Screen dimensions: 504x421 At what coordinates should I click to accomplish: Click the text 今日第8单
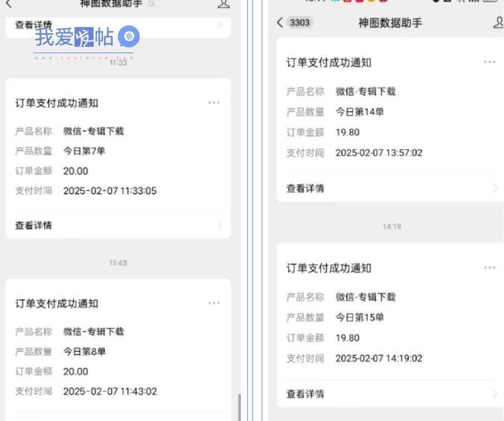[84, 352]
